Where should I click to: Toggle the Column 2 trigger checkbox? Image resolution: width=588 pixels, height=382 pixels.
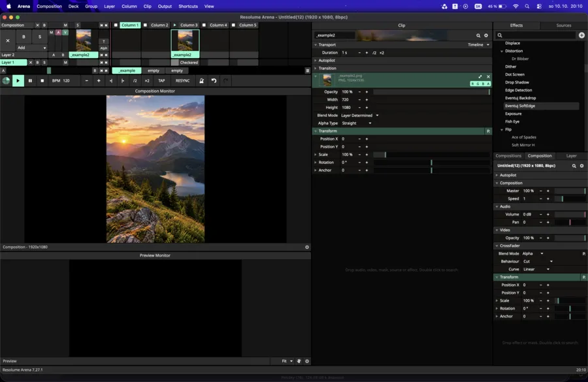(145, 25)
